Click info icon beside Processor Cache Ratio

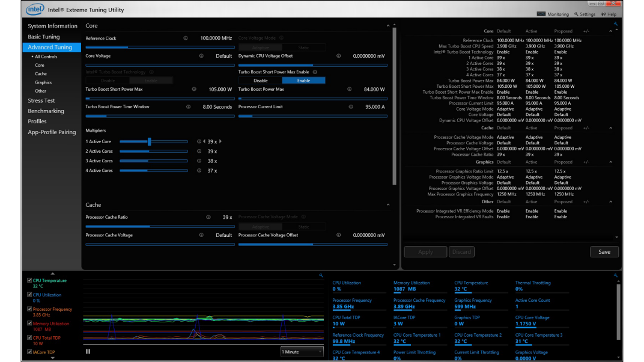(208, 217)
